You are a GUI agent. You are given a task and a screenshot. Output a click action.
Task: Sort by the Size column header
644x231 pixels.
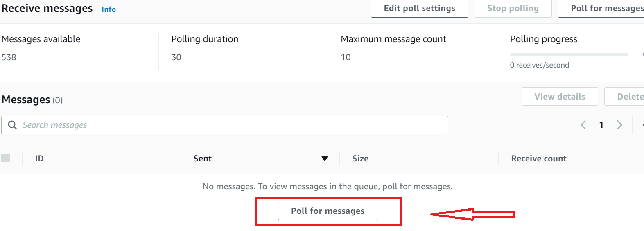(x=360, y=159)
